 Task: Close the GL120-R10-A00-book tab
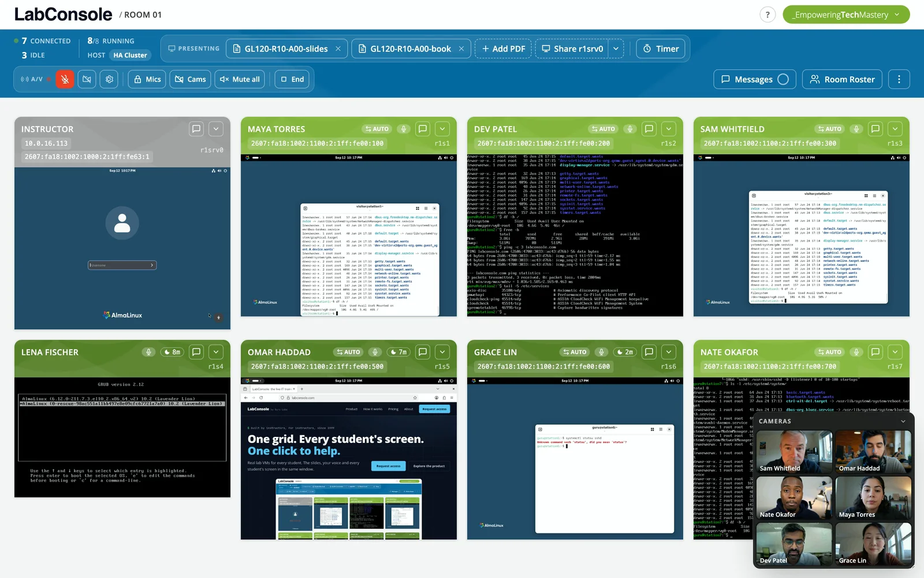pos(461,49)
